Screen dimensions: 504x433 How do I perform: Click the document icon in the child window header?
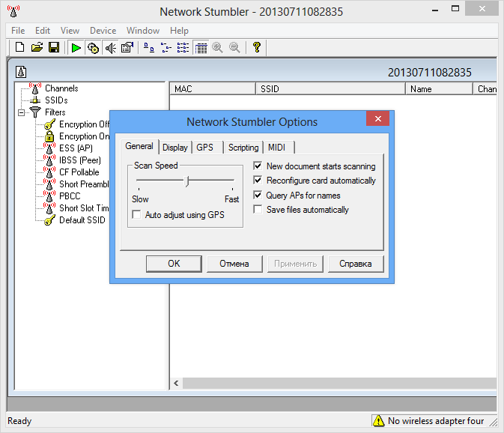(x=21, y=72)
